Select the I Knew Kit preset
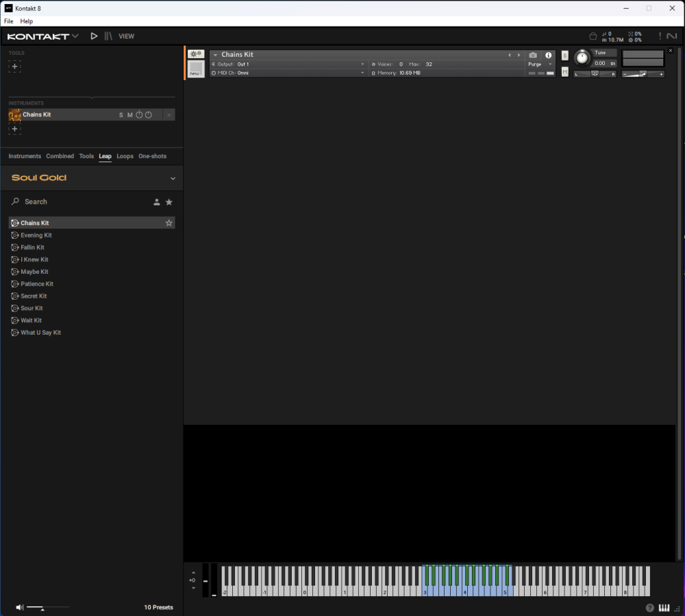The image size is (685, 616). (x=92, y=260)
